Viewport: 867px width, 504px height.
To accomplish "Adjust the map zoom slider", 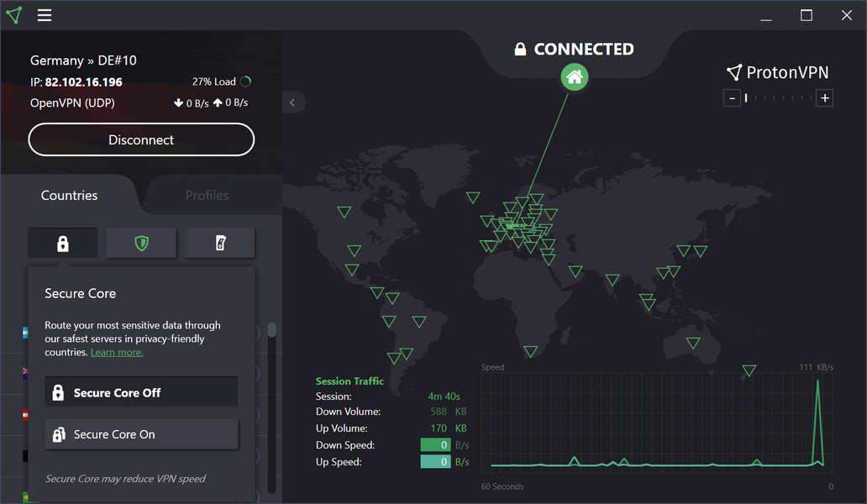I will [779, 98].
